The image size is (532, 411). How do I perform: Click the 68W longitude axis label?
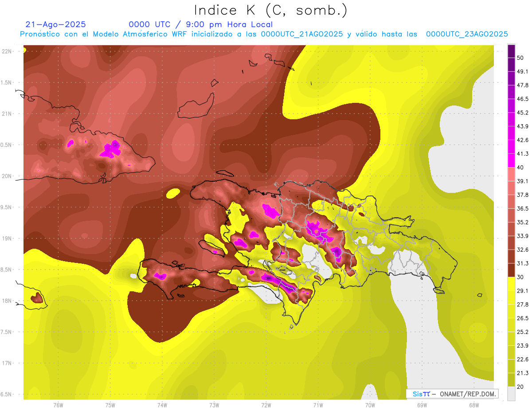click(473, 404)
